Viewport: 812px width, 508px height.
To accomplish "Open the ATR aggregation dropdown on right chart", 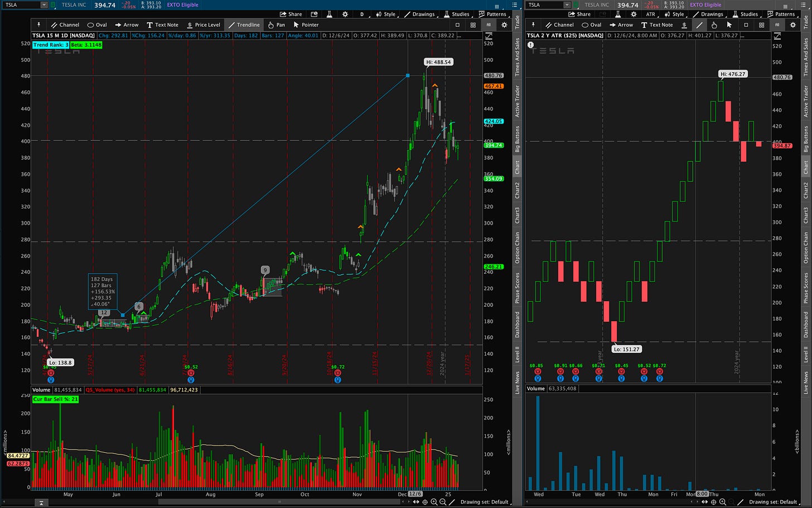I will click(x=650, y=14).
